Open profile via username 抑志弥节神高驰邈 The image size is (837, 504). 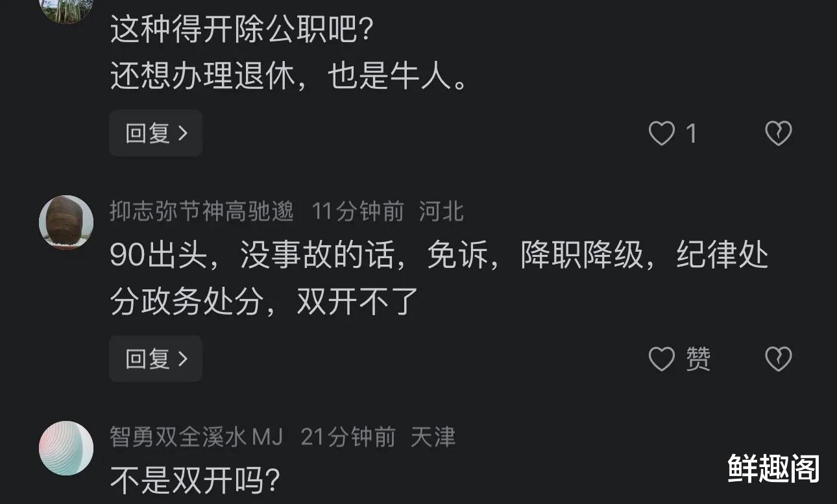[x=202, y=211]
